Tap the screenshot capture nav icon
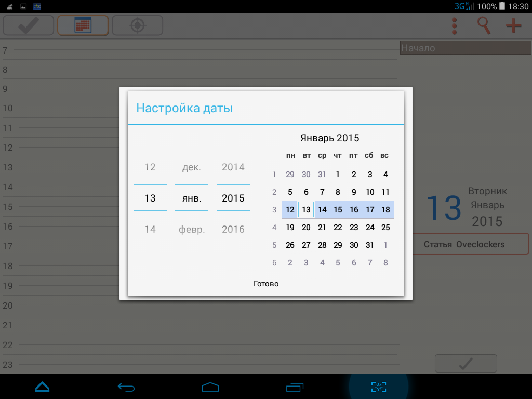 pos(379,387)
